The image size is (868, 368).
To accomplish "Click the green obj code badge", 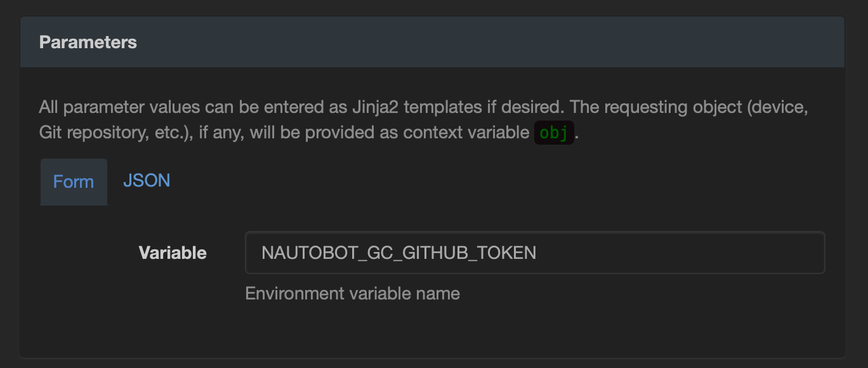I will 554,133.
